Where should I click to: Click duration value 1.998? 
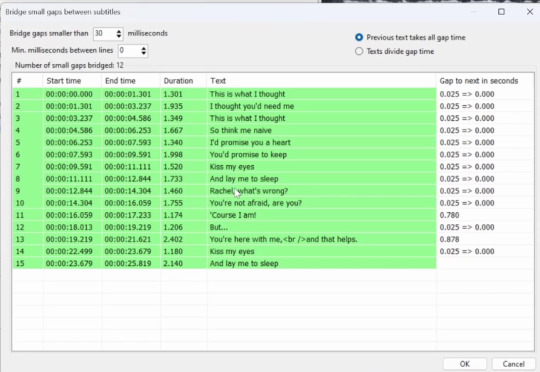point(173,154)
